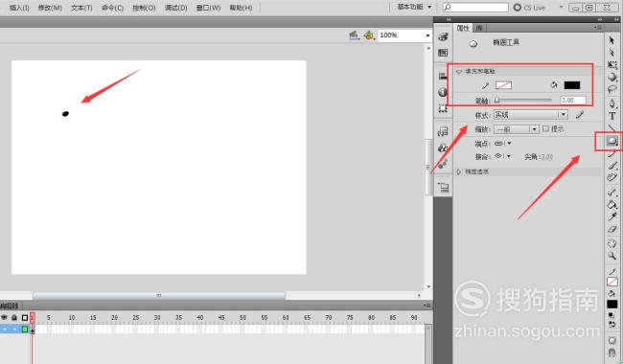
Task: Expand the oval options section
Action: [x=459, y=171]
